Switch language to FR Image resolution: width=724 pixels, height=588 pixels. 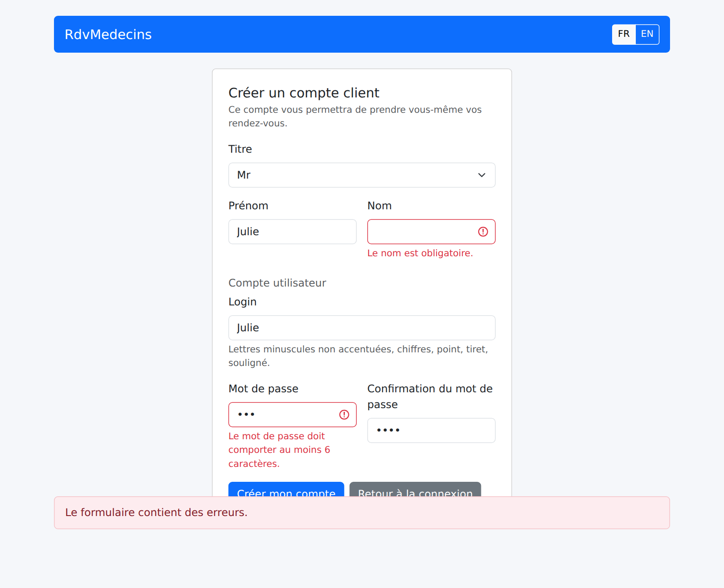[x=624, y=34]
